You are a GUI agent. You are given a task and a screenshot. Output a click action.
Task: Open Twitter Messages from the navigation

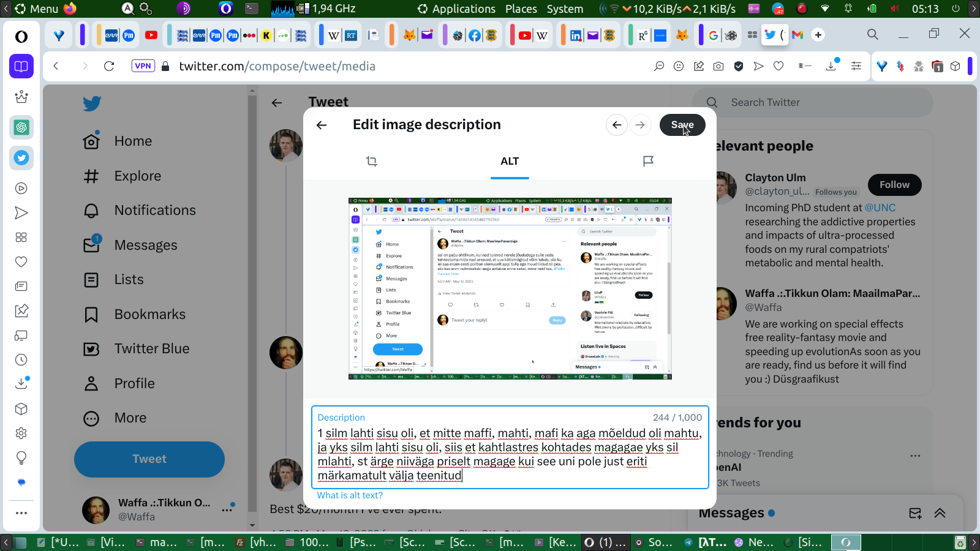coord(130,245)
